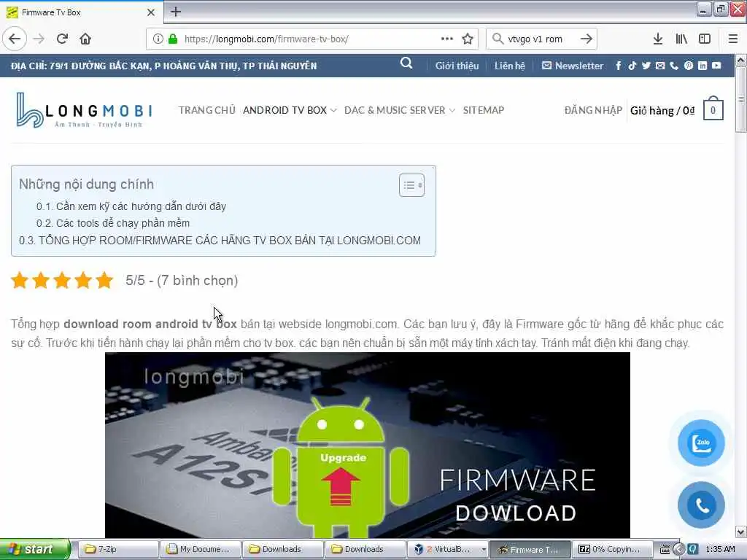This screenshot has height=560, width=747.
Task: Open the Giỏ hàng / 0đ cart link
Action: pos(662,111)
